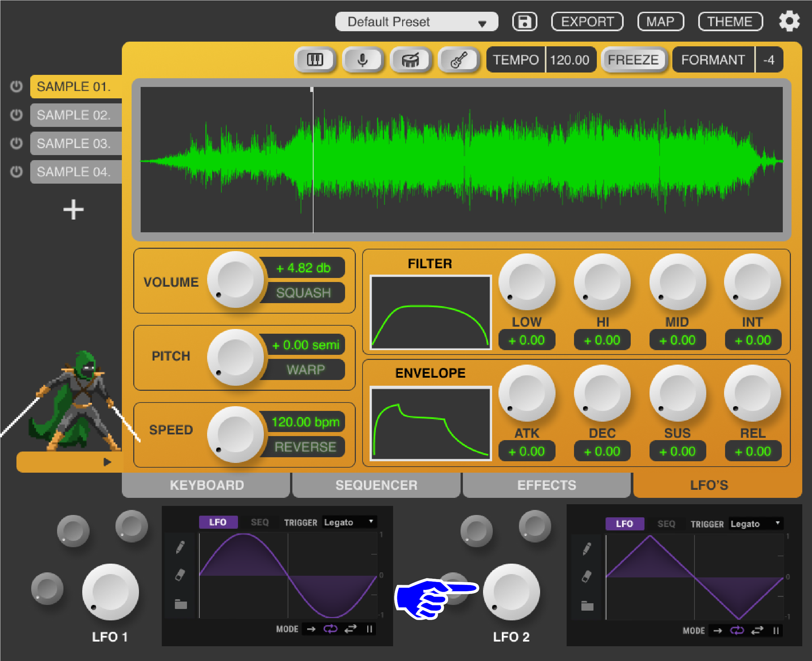Select the microphone vocal icon
Image resolution: width=812 pixels, height=661 pixels.
[x=363, y=60]
